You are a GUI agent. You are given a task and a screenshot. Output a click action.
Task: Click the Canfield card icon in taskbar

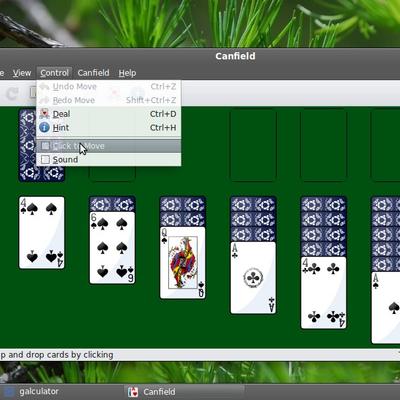click(x=133, y=392)
